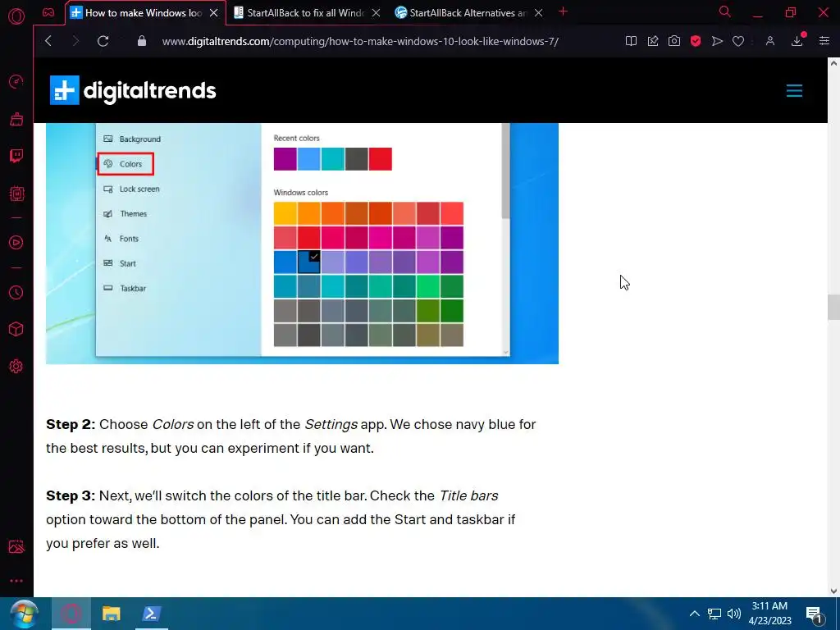This screenshot has height=630, width=840.
Task: Open History clock icon in sidebar
Action: pyautogui.click(x=16, y=293)
